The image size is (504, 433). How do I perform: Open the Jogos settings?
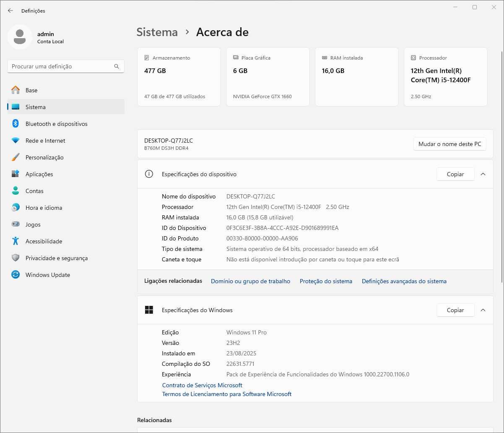point(66,224)
